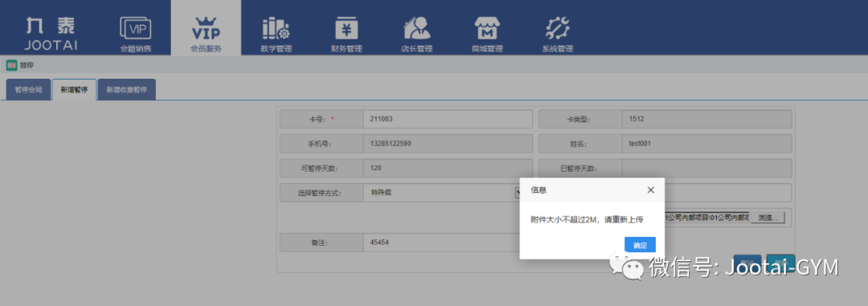Viewport: 868px width, 306px height.
Task: Open 店长管理 manager icon
Action: tap(417, 27)
